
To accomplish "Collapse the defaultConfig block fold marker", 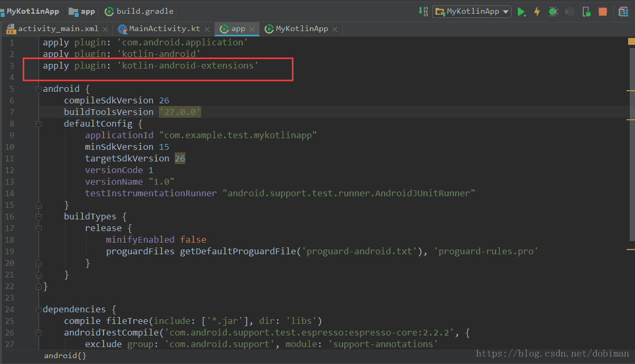I will click(39, 124).
